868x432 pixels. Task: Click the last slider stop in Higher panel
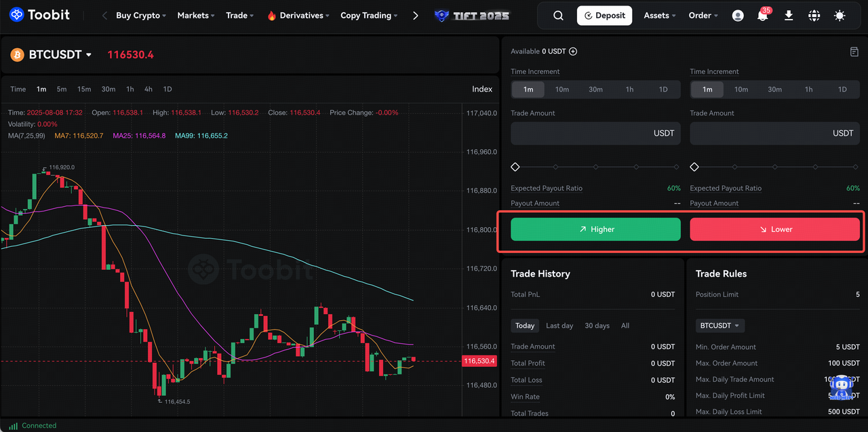pyautogui.click(x=676, y=167)
